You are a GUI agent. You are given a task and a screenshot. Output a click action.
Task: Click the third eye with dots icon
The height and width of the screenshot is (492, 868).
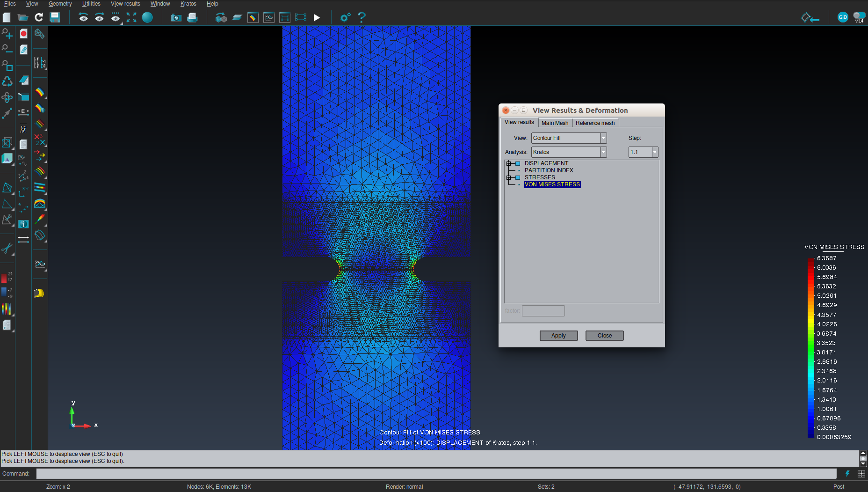[116, 18]
